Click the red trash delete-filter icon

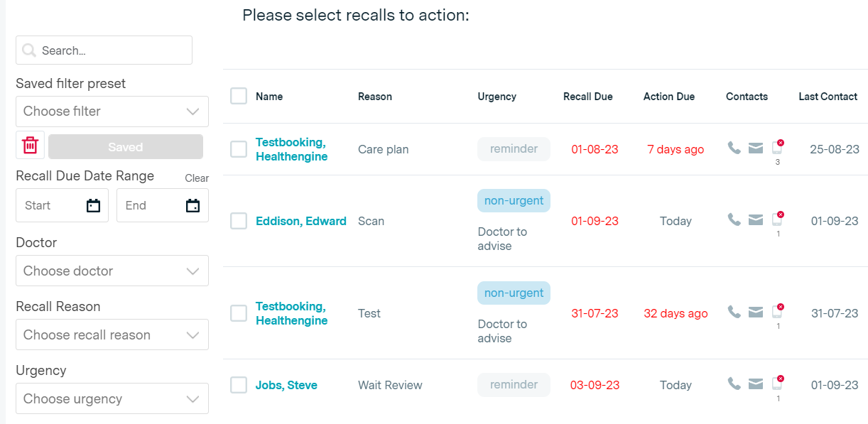[30, 146]
